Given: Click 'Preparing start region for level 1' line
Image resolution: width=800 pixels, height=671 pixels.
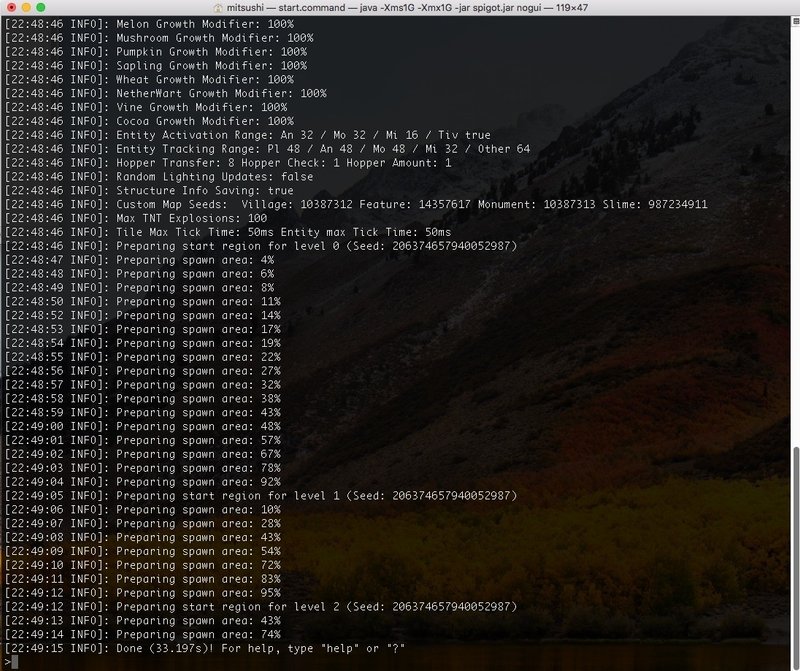Looking at the screenshot, I should pos(261,496).
